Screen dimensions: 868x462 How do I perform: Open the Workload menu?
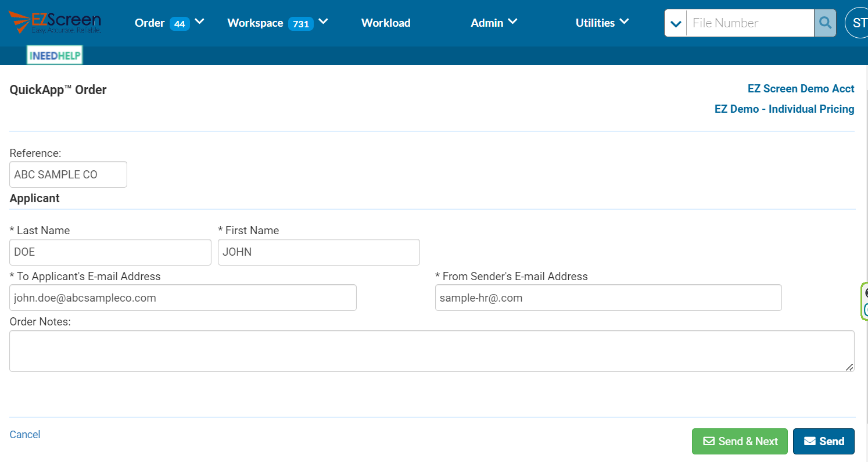pos(385,23)
